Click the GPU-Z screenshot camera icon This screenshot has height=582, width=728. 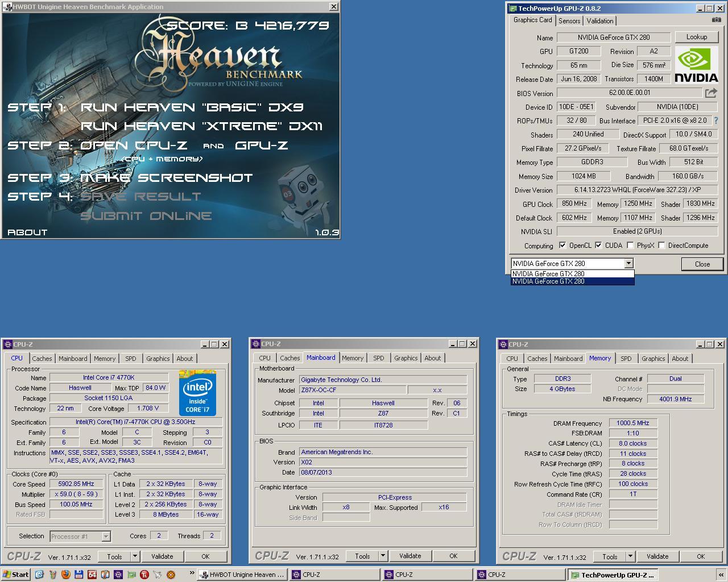pos(717,20)
